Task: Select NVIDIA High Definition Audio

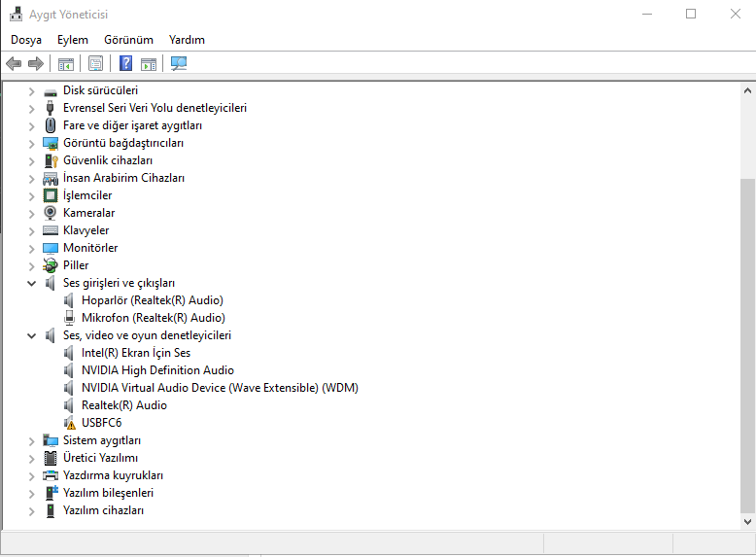Action: (x=157, y=370)
